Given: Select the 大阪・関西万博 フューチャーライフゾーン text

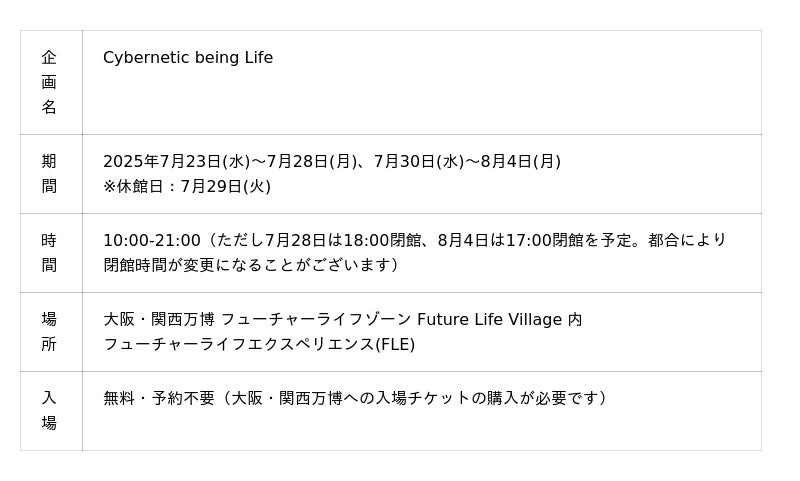Looking at the screenshot, I should (x=257, y=320).
